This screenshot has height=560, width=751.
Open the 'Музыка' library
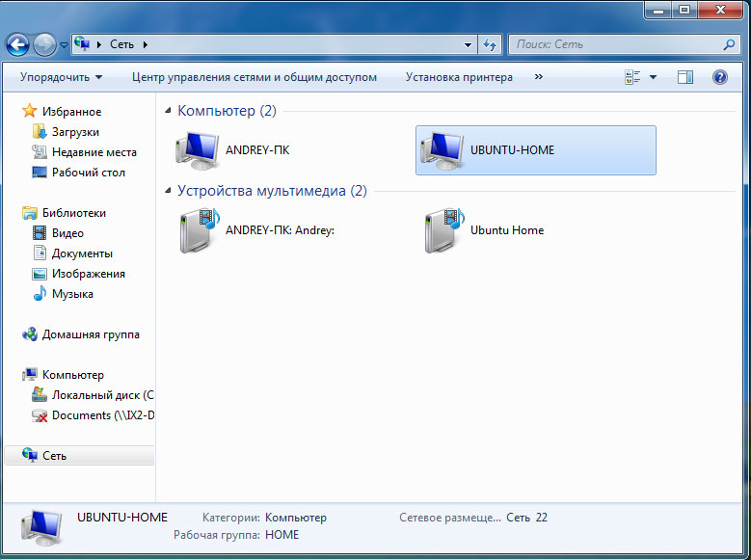(x=72, y=294)
